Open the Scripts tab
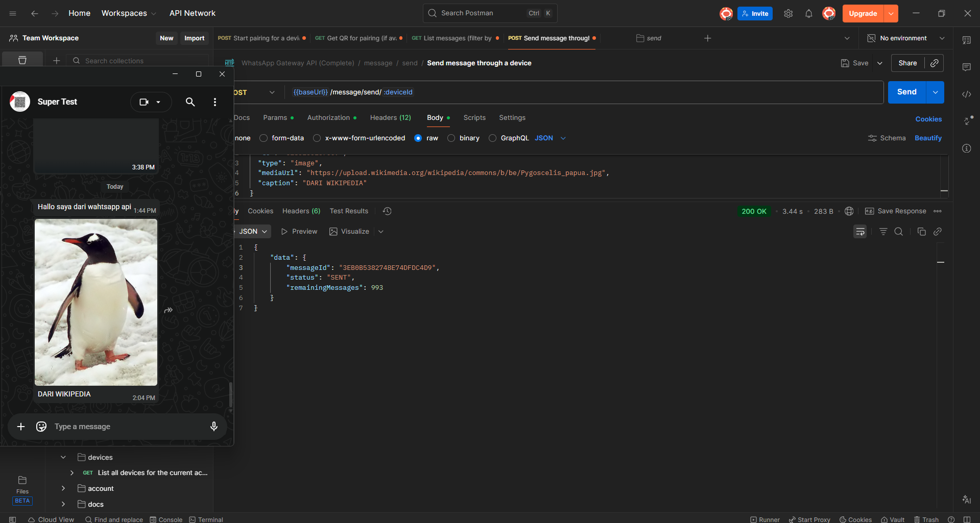Image resolution: width=980 pixels, height=523 pixels. point(474,117)
